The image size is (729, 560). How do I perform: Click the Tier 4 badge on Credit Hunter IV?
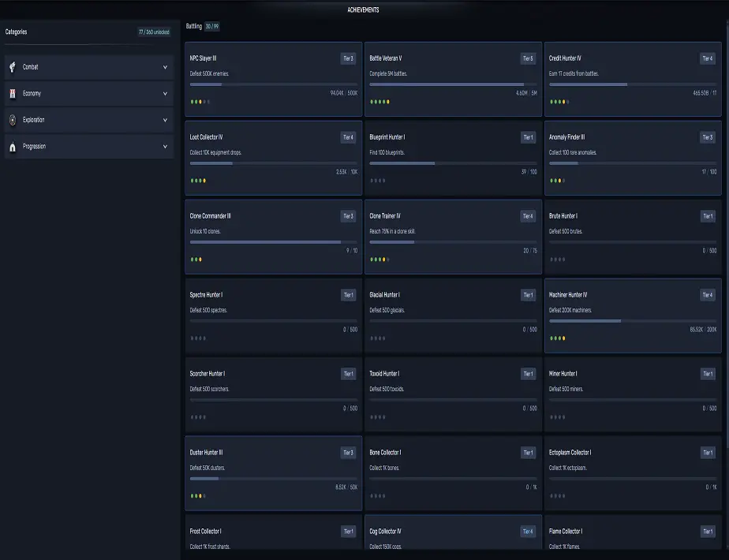(708, 58)
